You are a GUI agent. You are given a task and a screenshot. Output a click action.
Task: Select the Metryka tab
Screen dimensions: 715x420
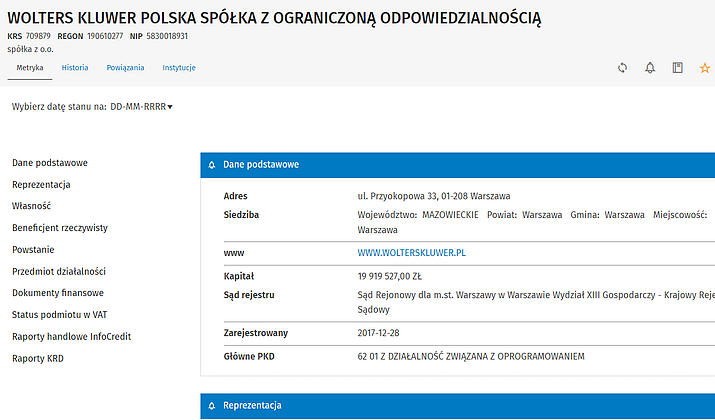point(30,68)
